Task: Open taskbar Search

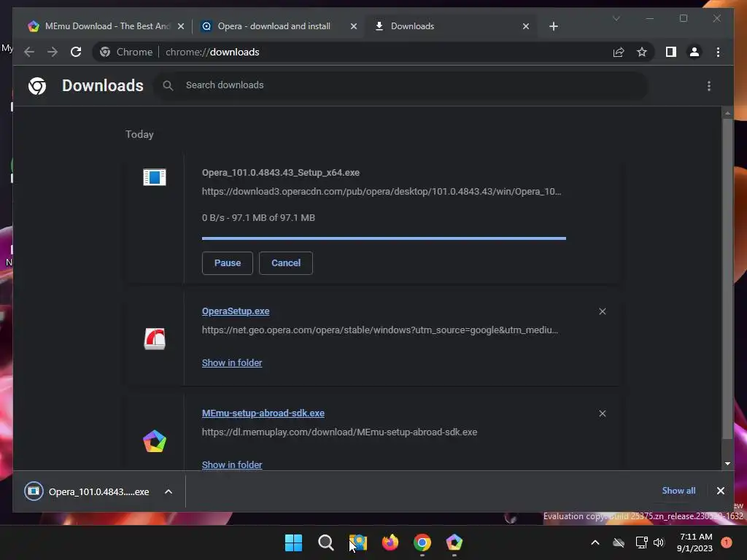Action: [326, 542]
